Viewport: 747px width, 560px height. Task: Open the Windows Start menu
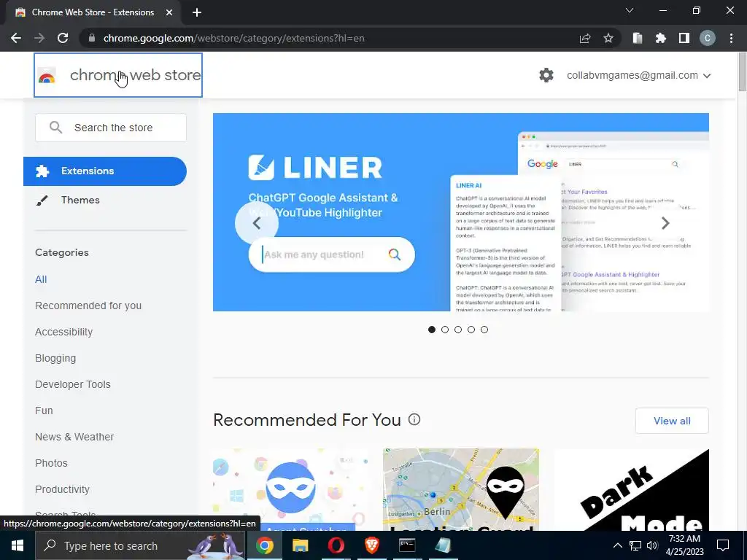point(18,545)
